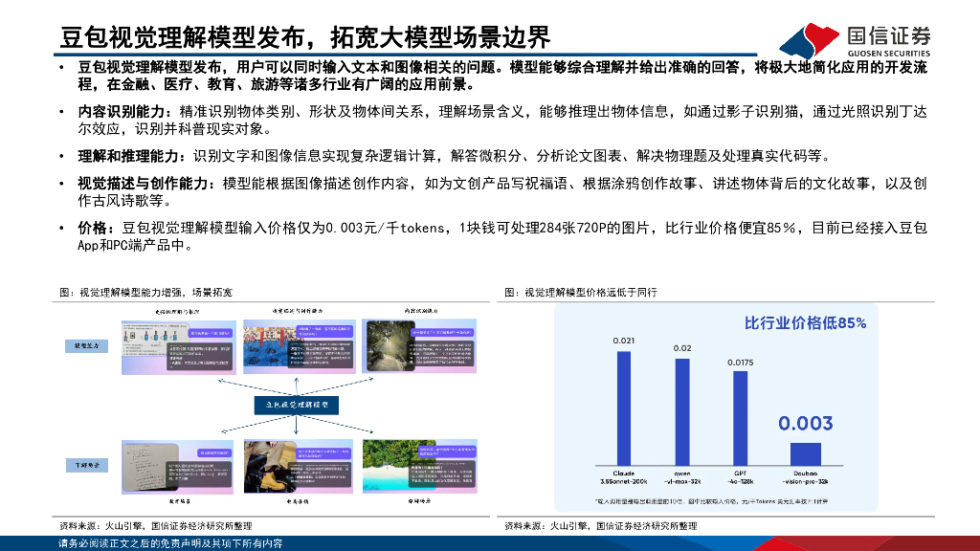Click the Doubao-vision-pro-32k axis label

click(x=806, y=477)
